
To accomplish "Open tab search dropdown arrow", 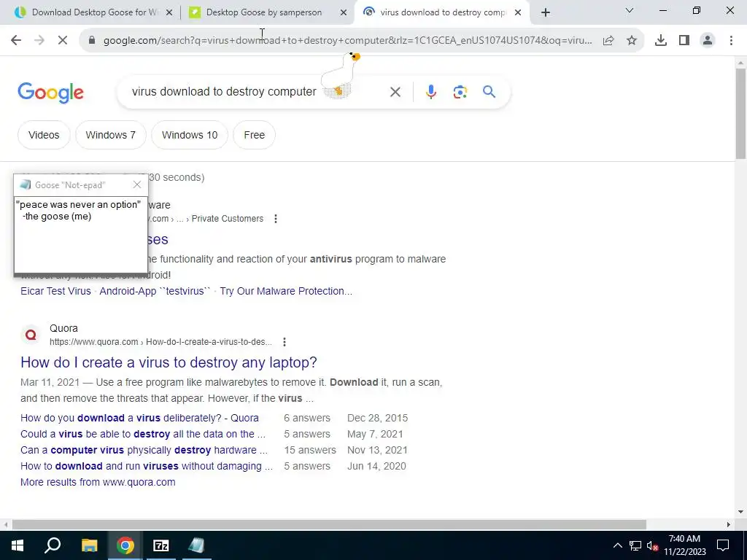I will coord(630,10).
